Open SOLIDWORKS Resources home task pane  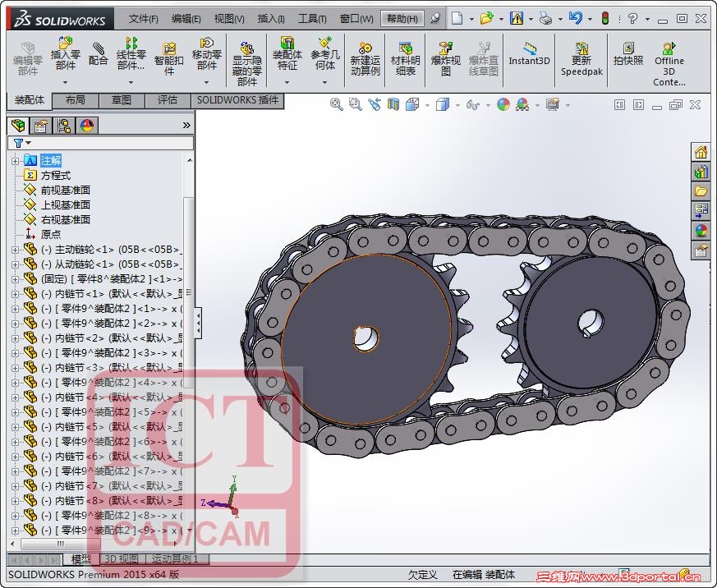701,152
